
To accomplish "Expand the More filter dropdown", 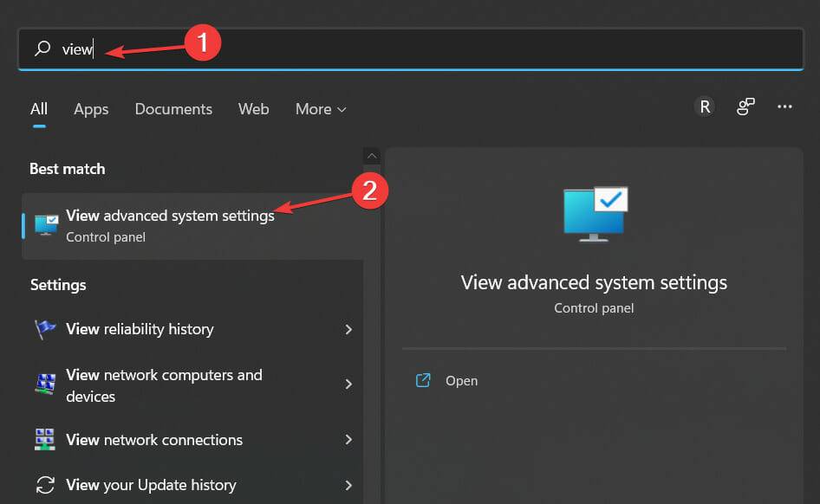I will coord(320,109).
